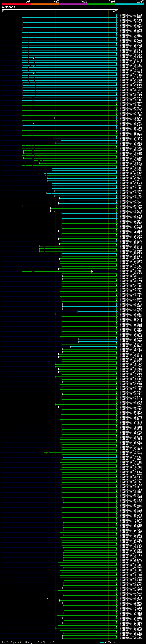Click the red 20% identity legend bar
This screenshot has width=146, height=644.
16,4
